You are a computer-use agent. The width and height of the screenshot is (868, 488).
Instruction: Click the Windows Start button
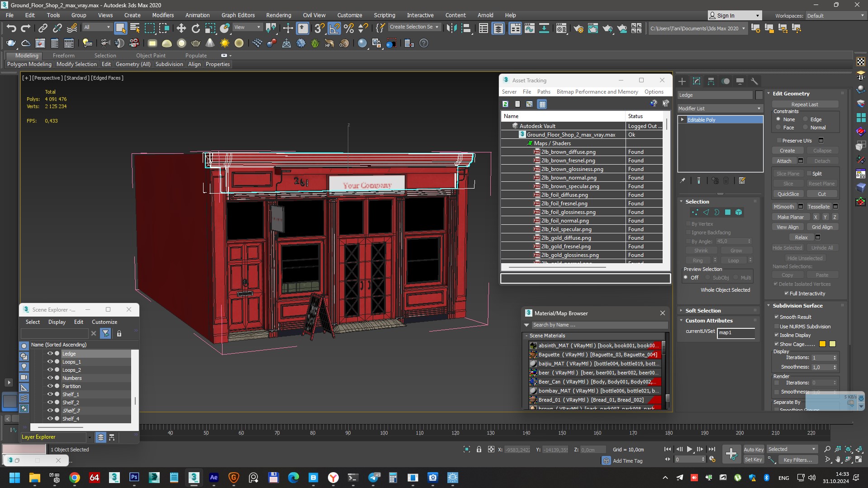click(x=14, y=478)
